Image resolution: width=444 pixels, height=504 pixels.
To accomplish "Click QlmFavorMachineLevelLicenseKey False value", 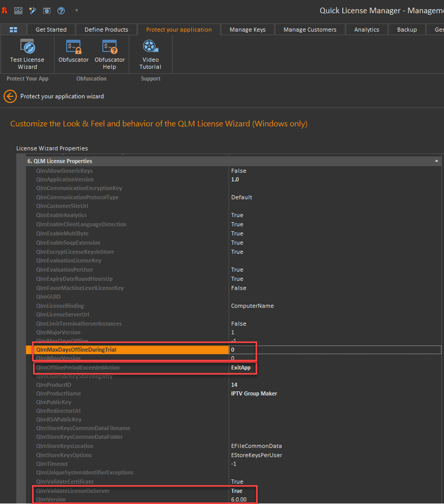I will (238, 288).
